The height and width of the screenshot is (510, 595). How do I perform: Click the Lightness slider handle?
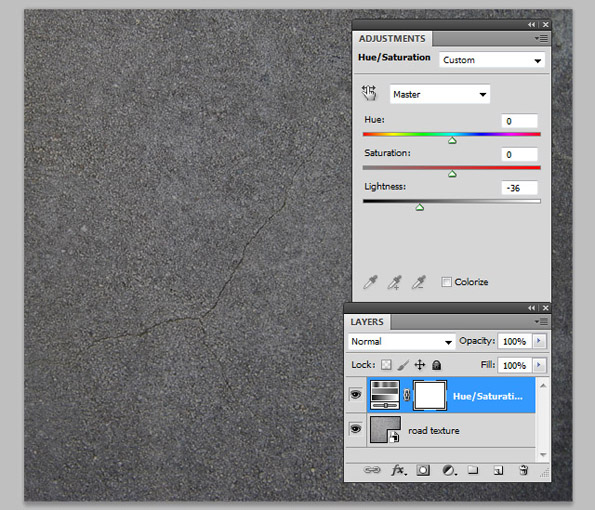419,208
